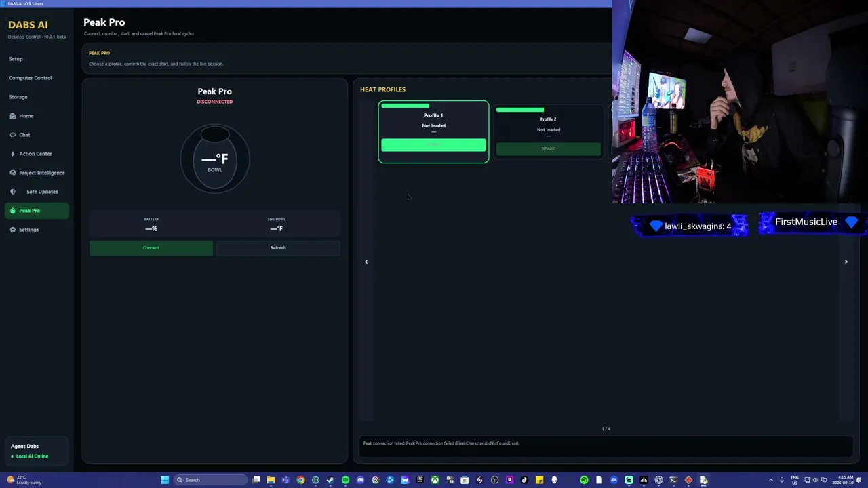Open the weather widget showing Mostly sunny
Image resolution: width=868 pixels, height=488 pixels.
tap(24, 480)
